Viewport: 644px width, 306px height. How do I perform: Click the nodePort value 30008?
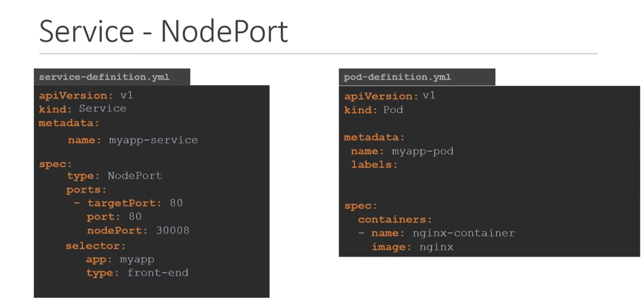172,231
